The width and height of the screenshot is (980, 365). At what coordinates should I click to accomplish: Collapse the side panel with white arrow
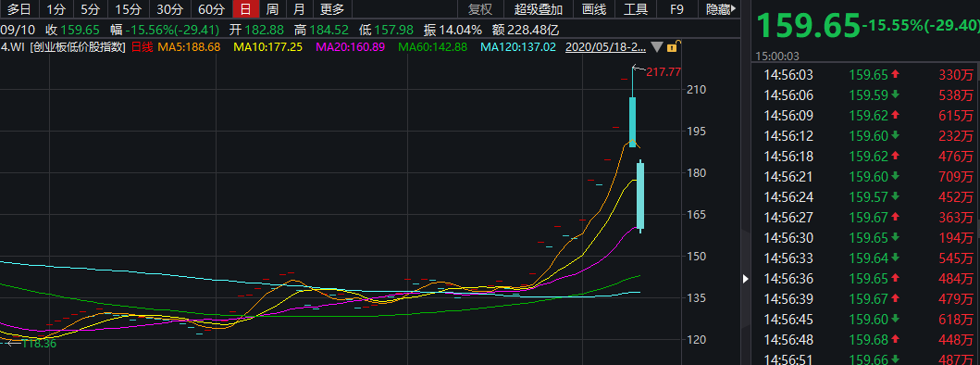(745, 279)
